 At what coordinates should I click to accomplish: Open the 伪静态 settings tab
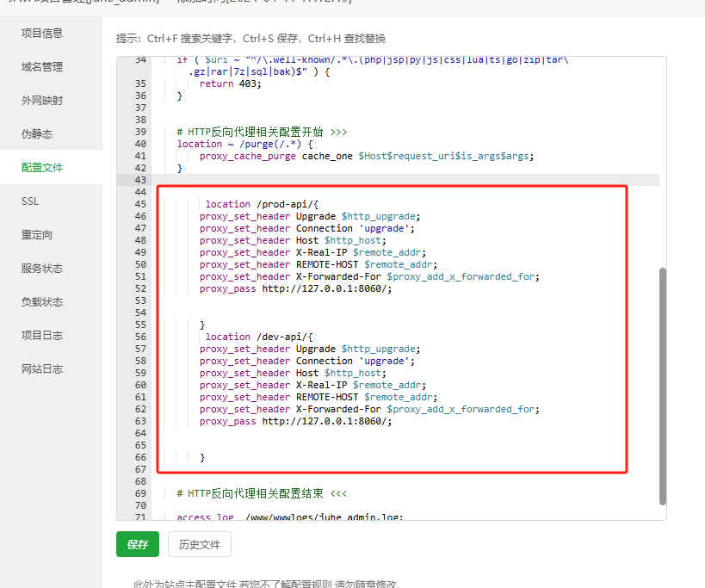click(37, 134)
